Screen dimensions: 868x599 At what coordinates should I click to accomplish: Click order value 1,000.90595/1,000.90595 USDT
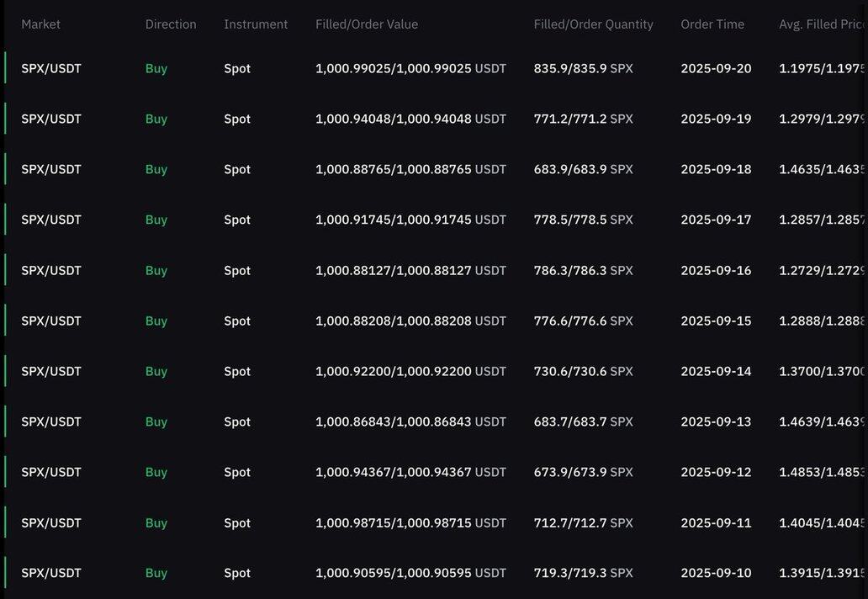pyautogui.click(x=410, y=573)
